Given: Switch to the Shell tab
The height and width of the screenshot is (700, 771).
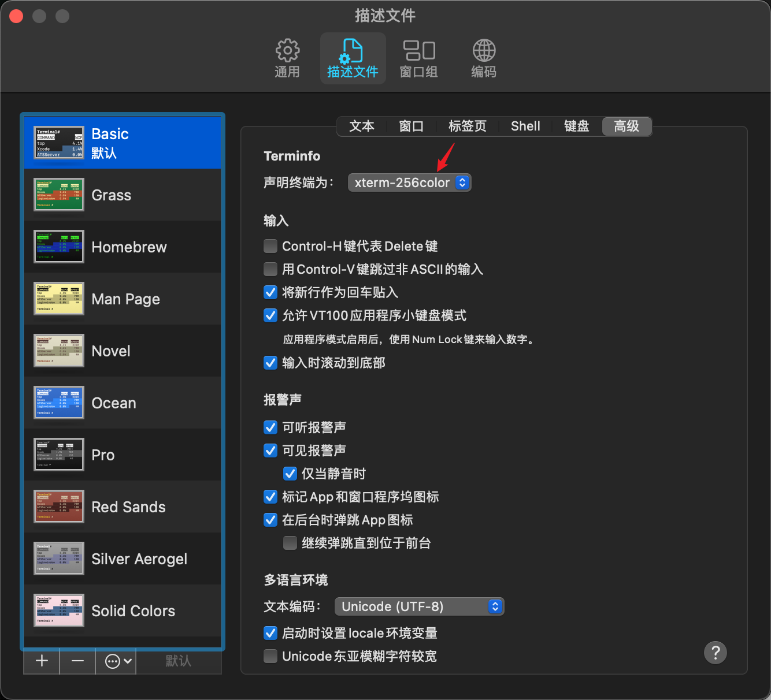Looking at the screenshot, I should coord(525,126).
